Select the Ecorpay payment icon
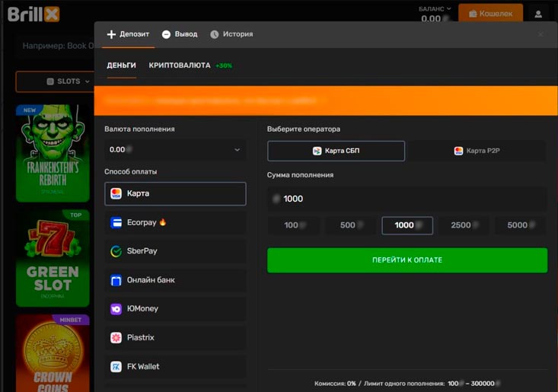This screenshot has width=558, height=392. click(116, 222)
